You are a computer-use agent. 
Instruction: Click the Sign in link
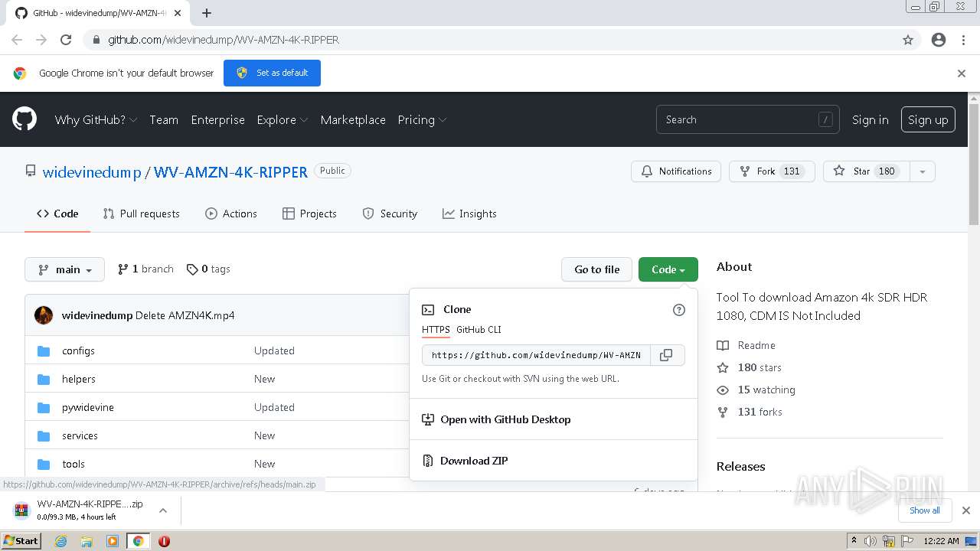click(871, 120)
